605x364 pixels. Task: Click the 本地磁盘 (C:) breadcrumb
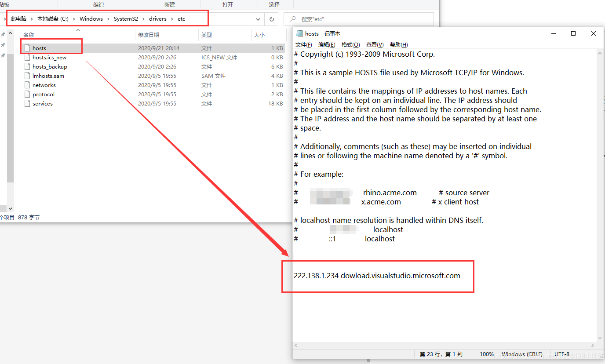(x=53, y=19)
